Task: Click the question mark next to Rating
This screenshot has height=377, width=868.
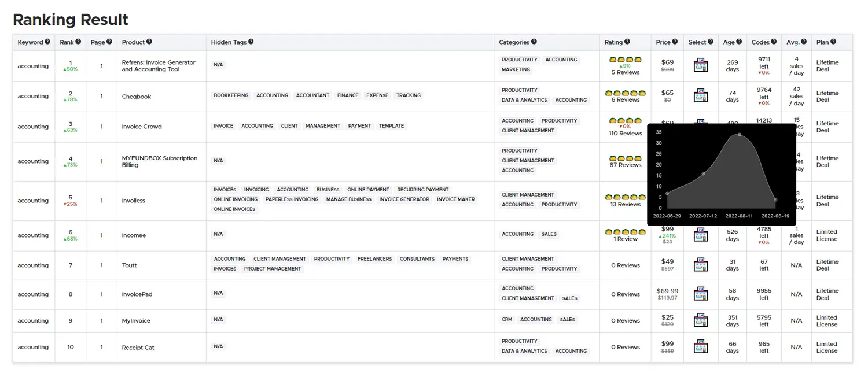Action: 626,42
